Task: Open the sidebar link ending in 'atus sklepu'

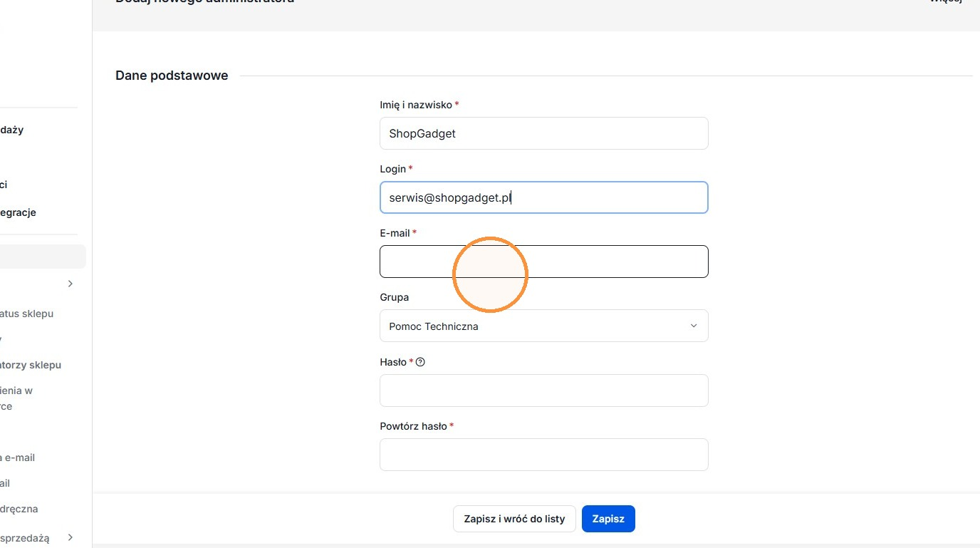Action: [x=27, y=314]
